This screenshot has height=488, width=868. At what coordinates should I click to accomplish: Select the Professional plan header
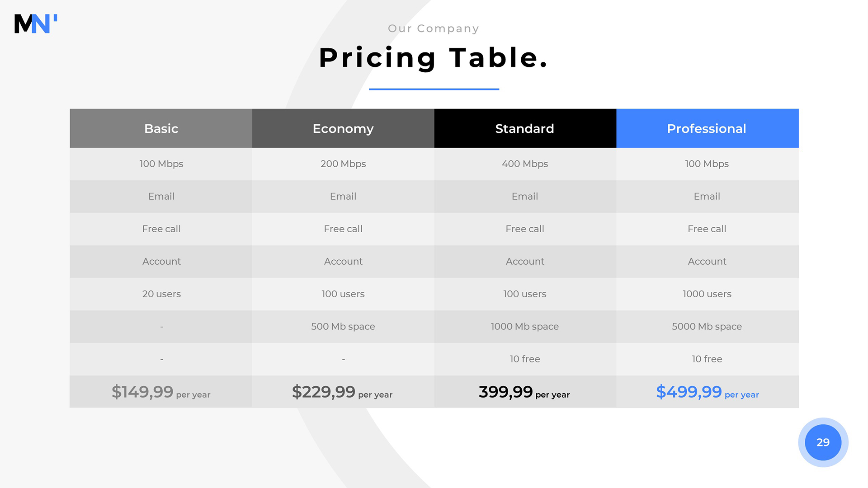click(x=707, y=128)
